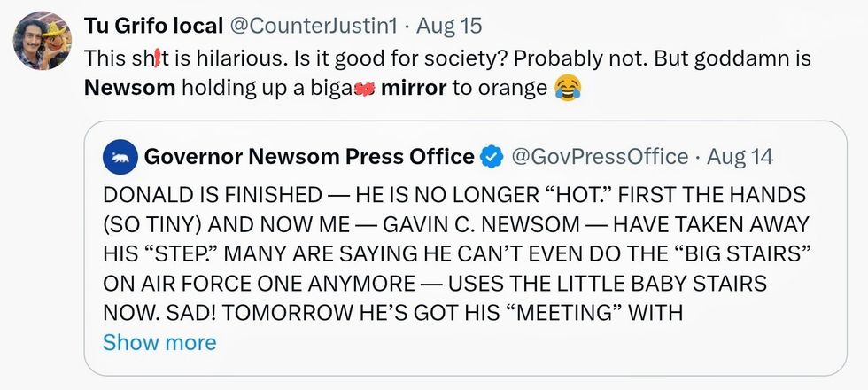
Task: Click the 'ON AIR FORCE ONE ANYMORE' line
Action: click(266, 283)
